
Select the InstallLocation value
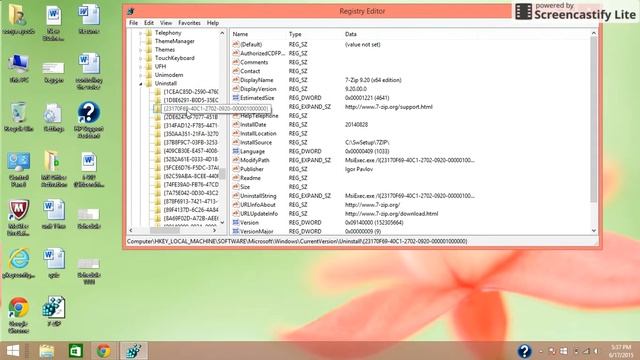pyautogui.click(x=258, y=133)
